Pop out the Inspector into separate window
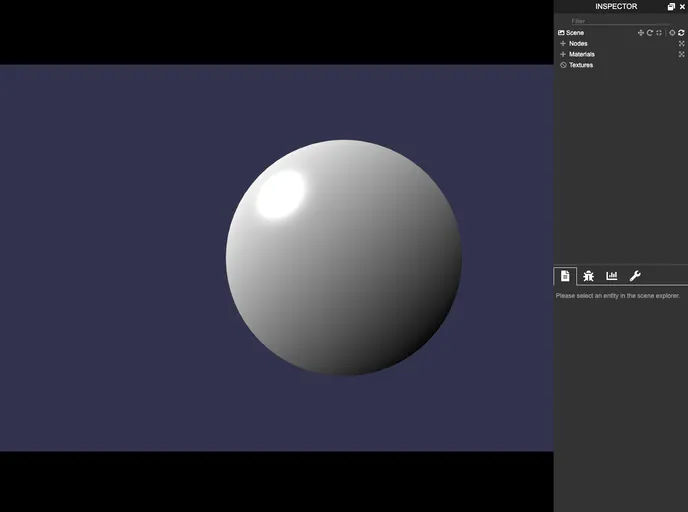Image resolution: width=688 pixels, height=512 pixels. coord(671,7)
